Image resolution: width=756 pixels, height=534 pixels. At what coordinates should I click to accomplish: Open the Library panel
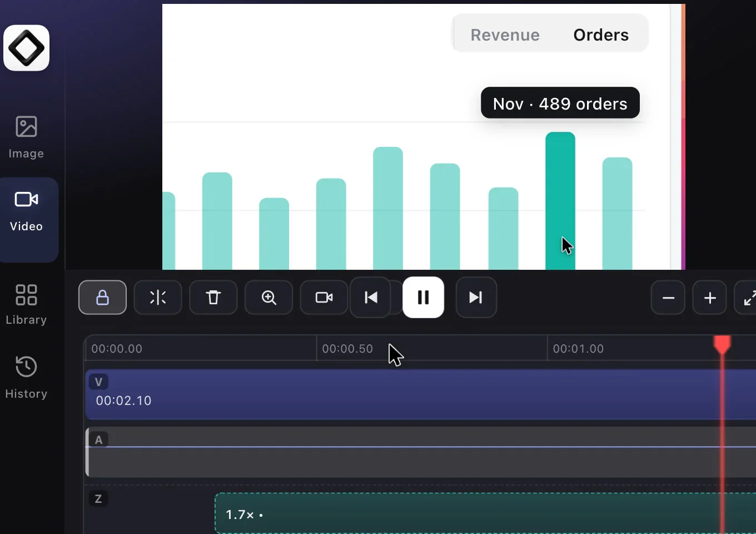pyautogui.click(x=26, y=304)
